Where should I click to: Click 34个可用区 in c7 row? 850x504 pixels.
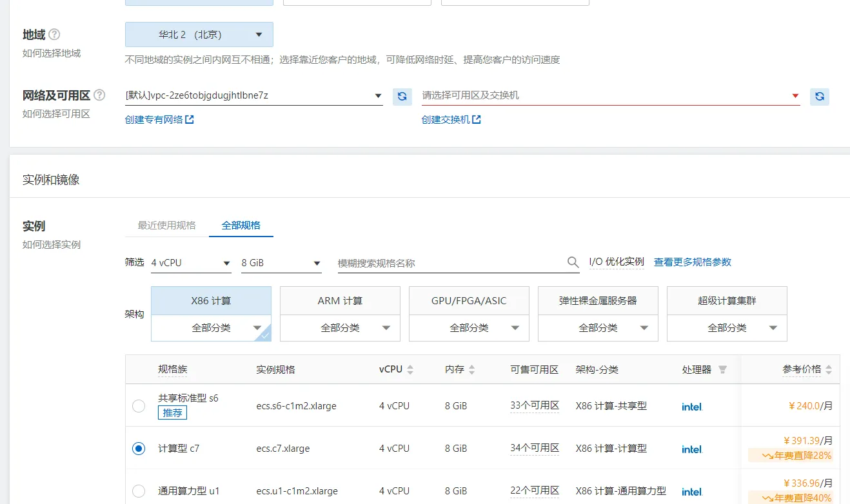(x=535, y=449)
